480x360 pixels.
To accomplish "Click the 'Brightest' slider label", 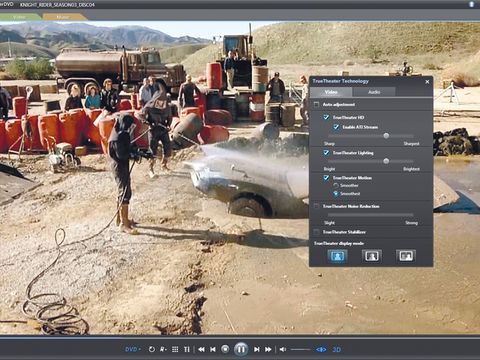I will coord(411,169).
